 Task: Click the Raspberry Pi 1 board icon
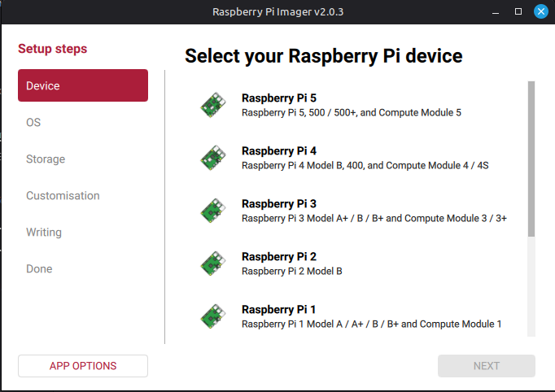[213, 316]
